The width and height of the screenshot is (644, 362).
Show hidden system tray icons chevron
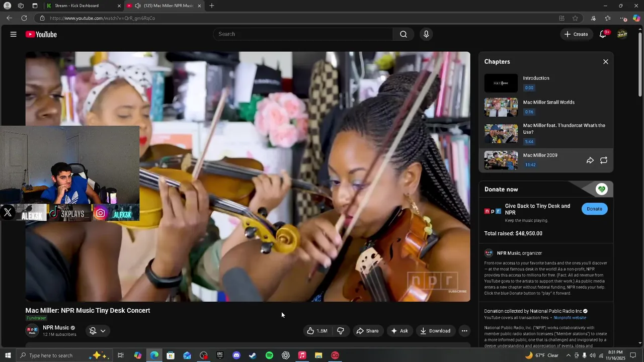[x=569, y=355]
